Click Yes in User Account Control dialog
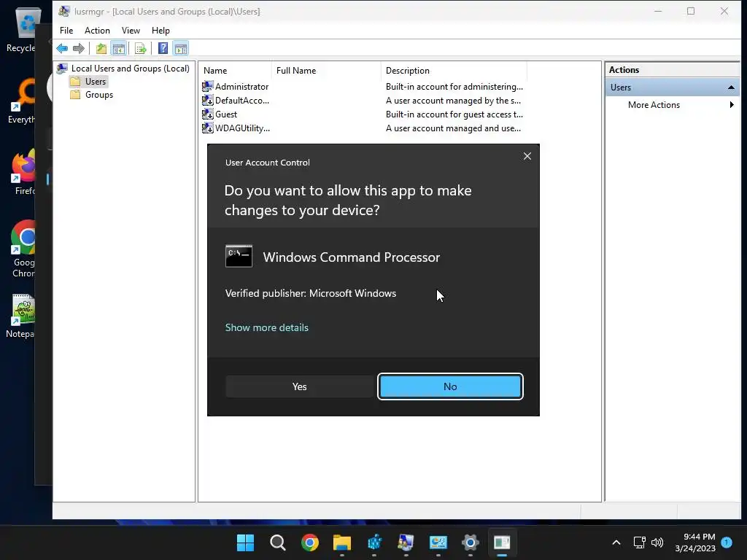This screenshot has height=560, width=747. (300, 386)
